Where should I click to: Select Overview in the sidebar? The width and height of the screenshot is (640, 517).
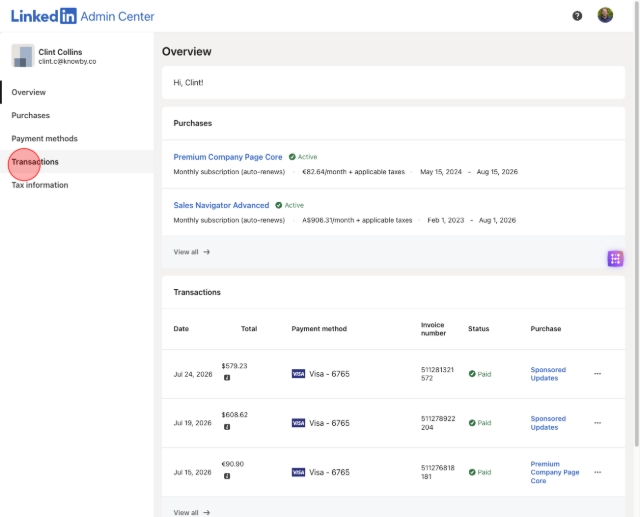click(x=29, y=92)
